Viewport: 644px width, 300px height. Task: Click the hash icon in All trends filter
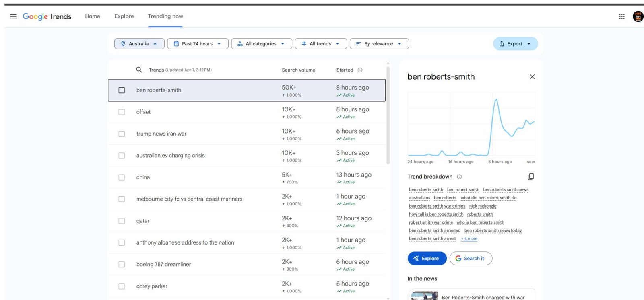[x=304, y=44]
